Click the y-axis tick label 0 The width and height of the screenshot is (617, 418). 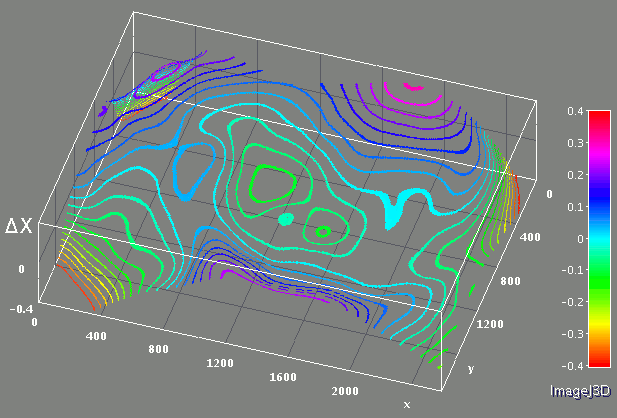click(x=549, y=194)
